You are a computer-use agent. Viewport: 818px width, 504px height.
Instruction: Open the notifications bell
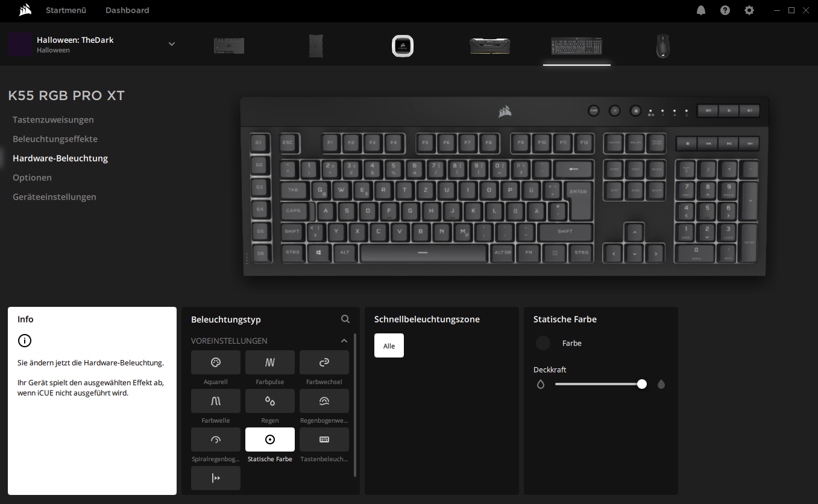click(701, 10)
